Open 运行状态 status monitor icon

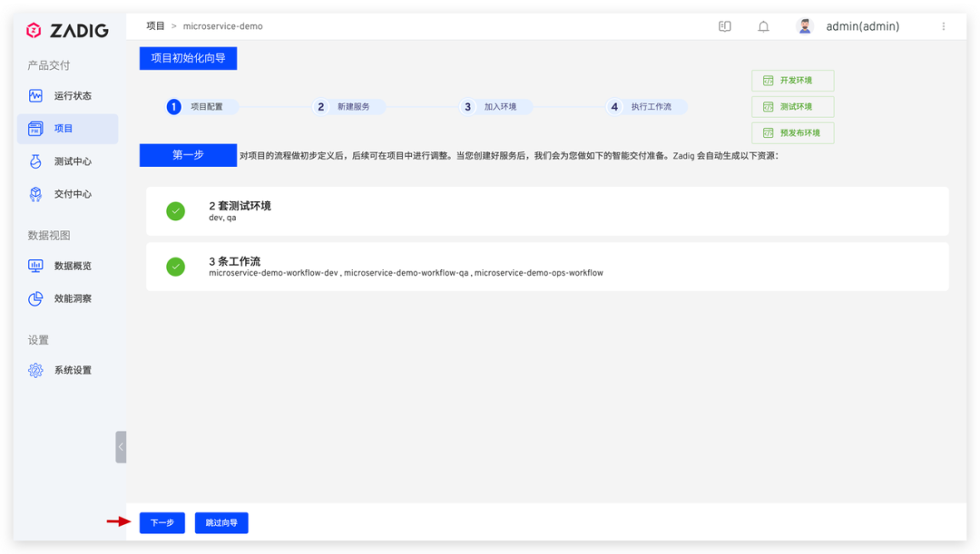(x=35, y=95)
